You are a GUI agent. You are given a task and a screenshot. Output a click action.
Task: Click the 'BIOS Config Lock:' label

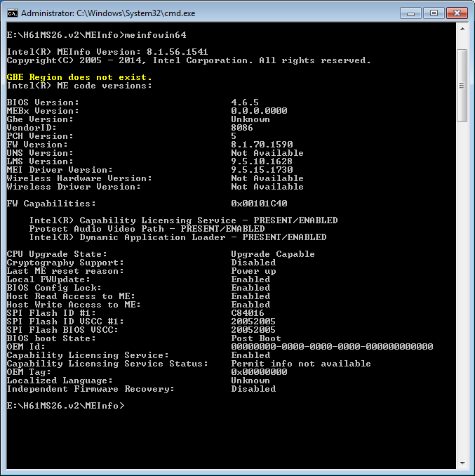(x=54, y=288)
